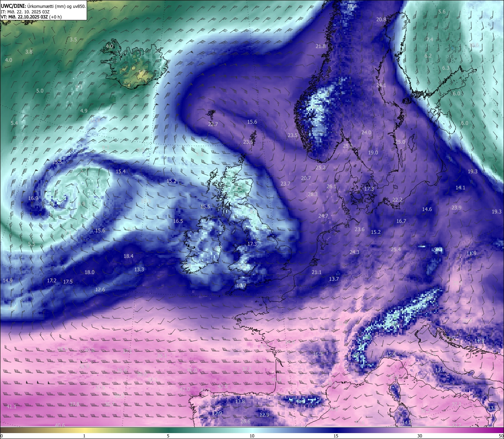The image size is (504, 439).
Task: Click the '14.1' value label
Action: click(460, 187)
